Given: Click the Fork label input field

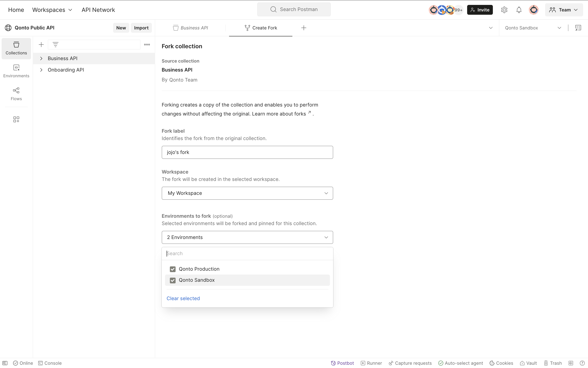Looking at the screenshot, I should point(247,152).
